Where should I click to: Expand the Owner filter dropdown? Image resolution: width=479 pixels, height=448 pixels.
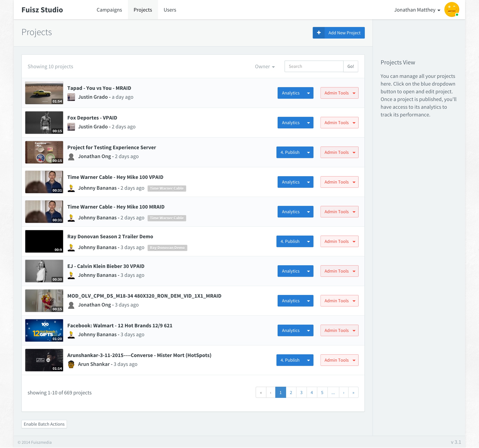[265, 67]
